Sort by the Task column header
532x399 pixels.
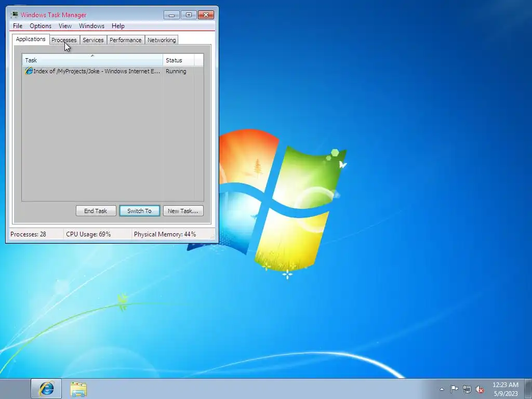92,60
